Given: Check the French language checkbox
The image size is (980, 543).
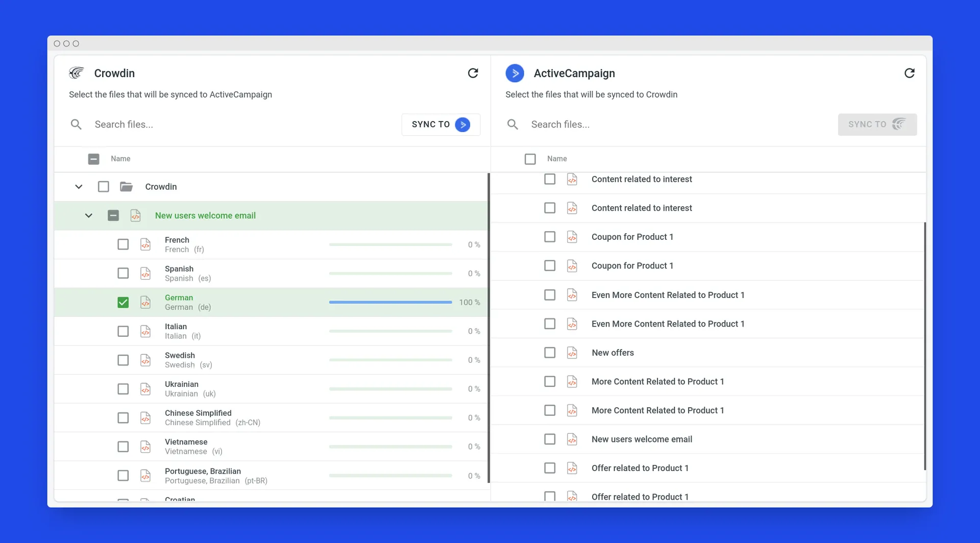Looking at the screenshot, I should (123, 244).
